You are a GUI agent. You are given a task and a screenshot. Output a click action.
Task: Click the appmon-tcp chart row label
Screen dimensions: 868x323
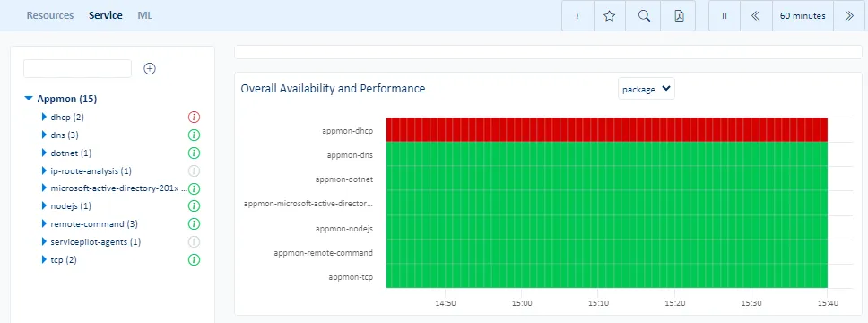coord(351,277)
